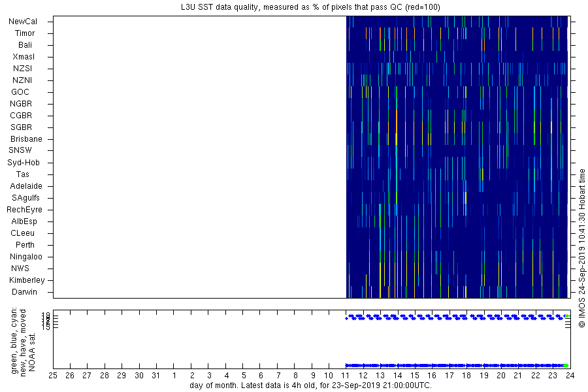Click day 9 on the x-axis
This screenshot has height=392, width=588.
[x=313, y=376]
